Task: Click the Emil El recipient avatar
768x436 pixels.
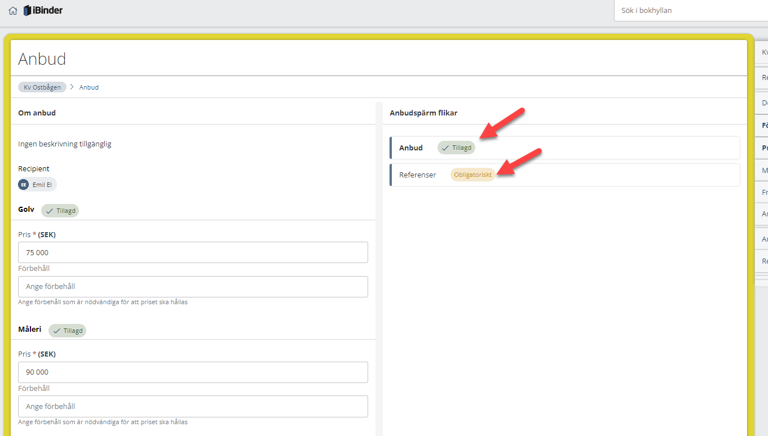Action: coord(24,185)
